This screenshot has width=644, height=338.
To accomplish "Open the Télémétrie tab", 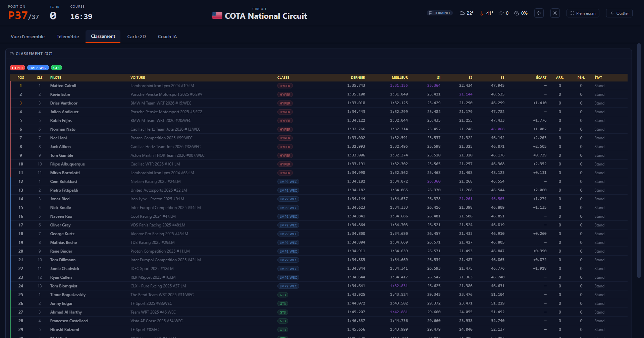I will 68,37.
